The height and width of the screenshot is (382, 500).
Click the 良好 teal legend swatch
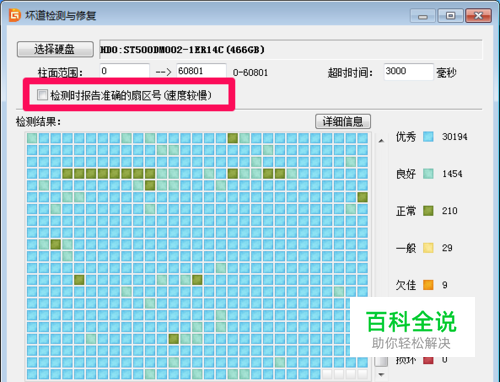[428, 174]
